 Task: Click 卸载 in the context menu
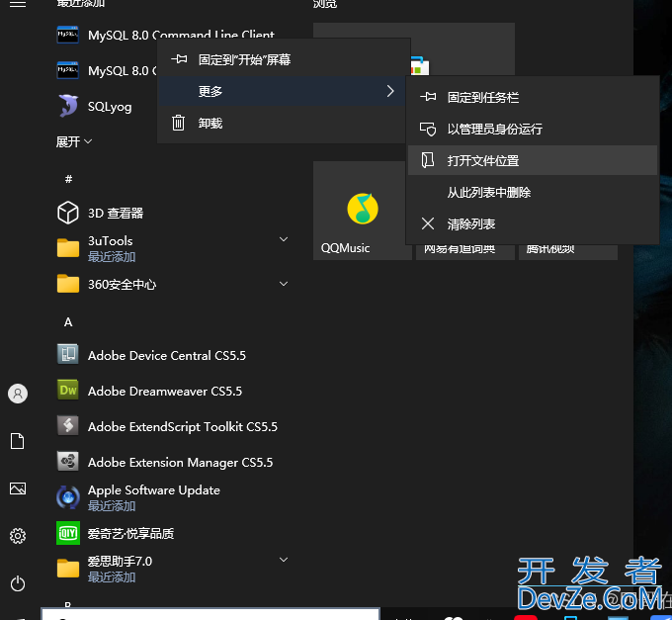[x=210, y=124]
